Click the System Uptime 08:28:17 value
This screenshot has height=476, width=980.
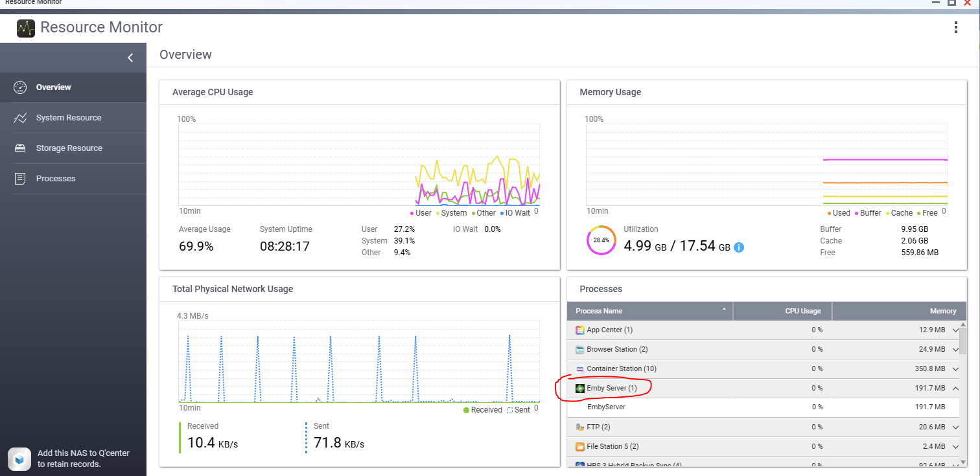pyautogui.click(x=285, y=247)
